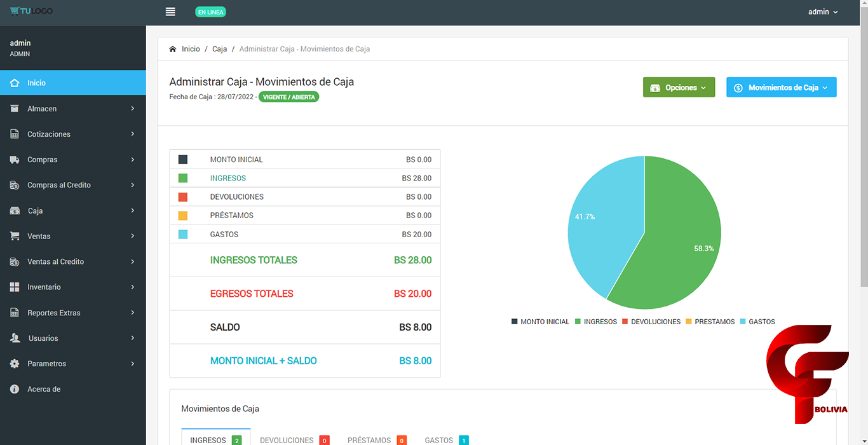Image resolution: width=868 pixels, height=445 pixels.
Task: Toggle MONTO INICIAL series in chart legend
Action: [x=540, y=322]
